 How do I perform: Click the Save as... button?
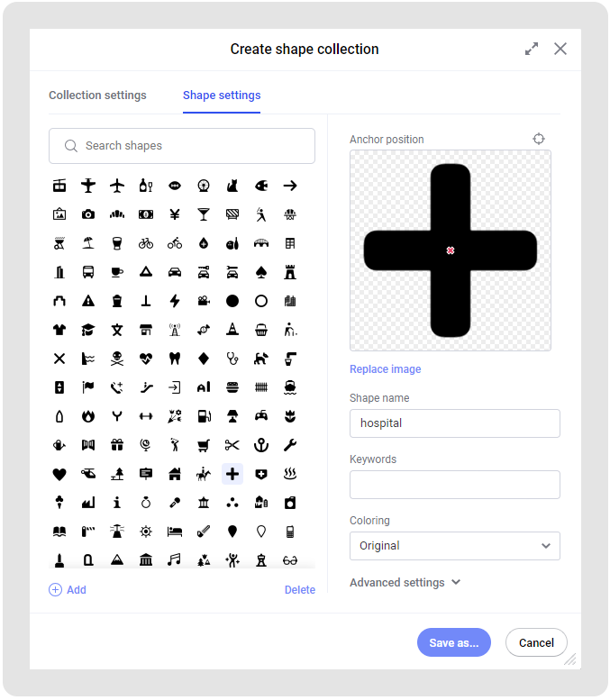tap(454, 643)
